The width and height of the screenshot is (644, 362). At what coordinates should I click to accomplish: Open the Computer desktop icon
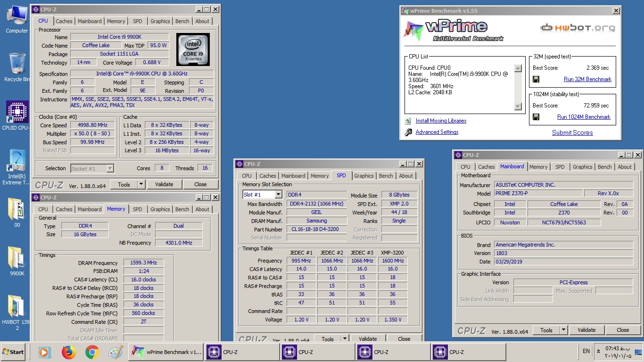[x=17, y=19]
